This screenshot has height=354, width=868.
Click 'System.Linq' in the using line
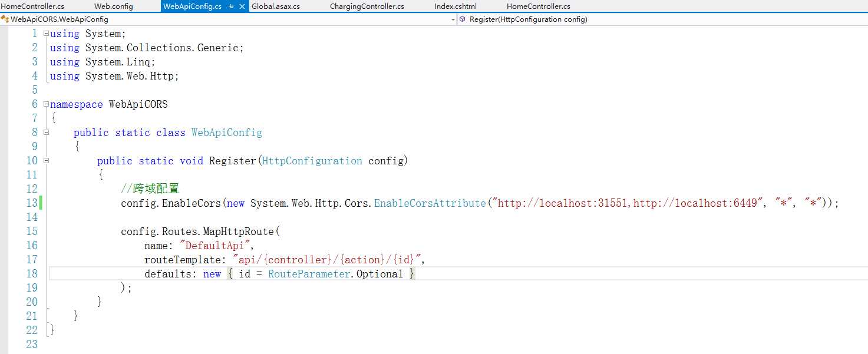(118, 62)
